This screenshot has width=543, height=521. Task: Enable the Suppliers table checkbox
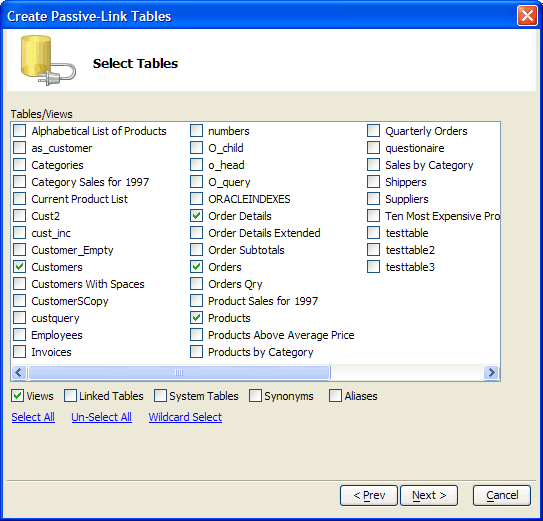click(373, 199)
